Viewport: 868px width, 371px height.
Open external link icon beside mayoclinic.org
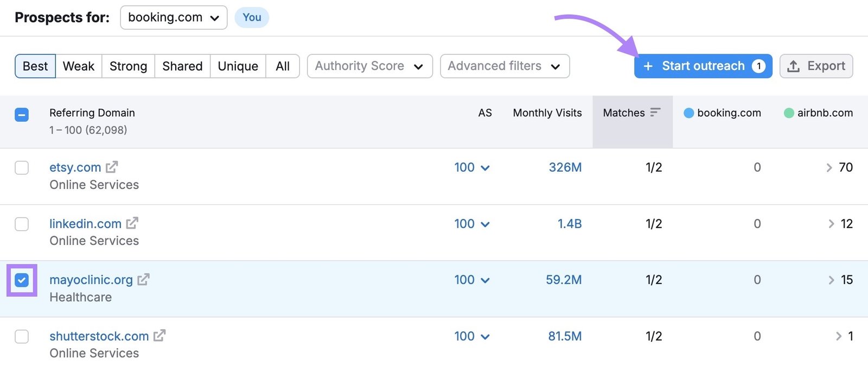[143, 279]
